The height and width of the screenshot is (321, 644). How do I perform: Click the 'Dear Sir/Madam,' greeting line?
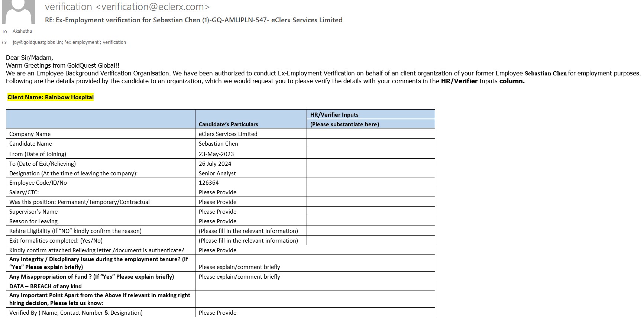pos(30,58)
